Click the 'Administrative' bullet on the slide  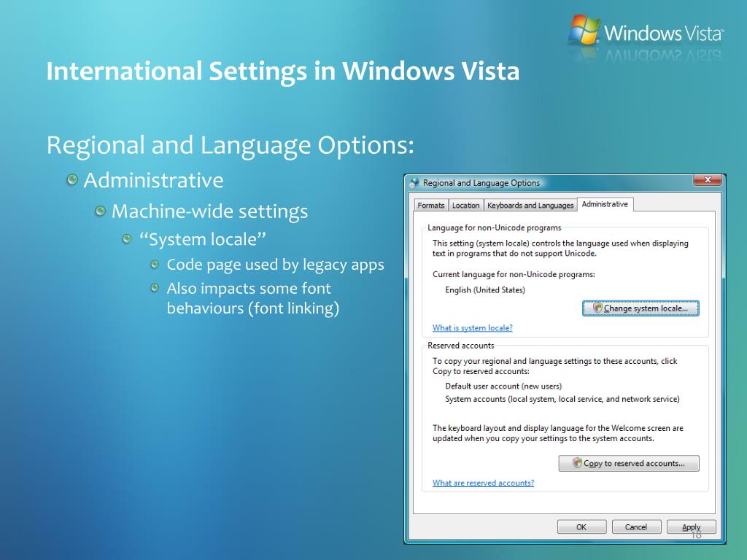point(153,181)
